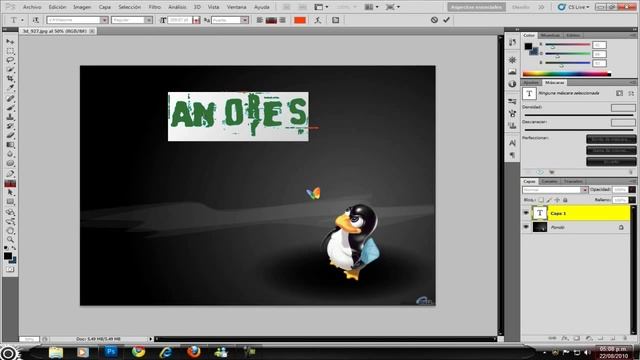640x360 pixels.
Task: Select the Lasso tool
Action: [x=10, y=60]
